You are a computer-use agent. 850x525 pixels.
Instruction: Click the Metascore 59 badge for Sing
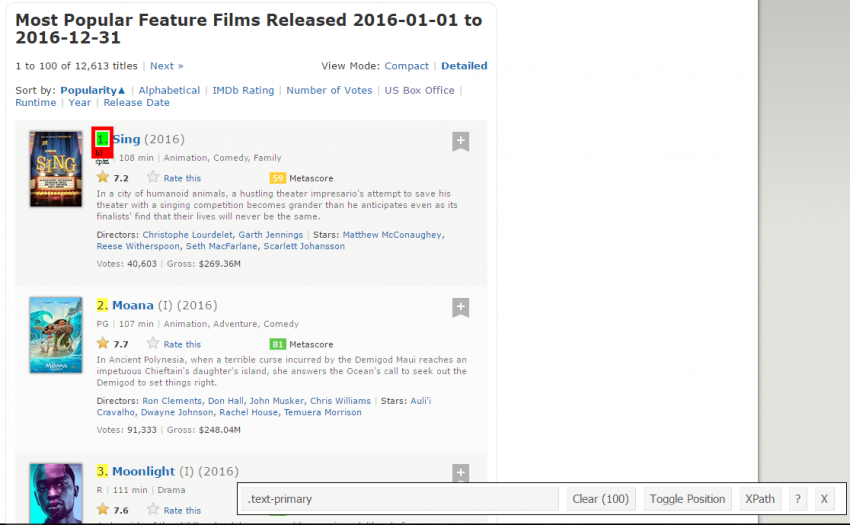pos(278,177)
